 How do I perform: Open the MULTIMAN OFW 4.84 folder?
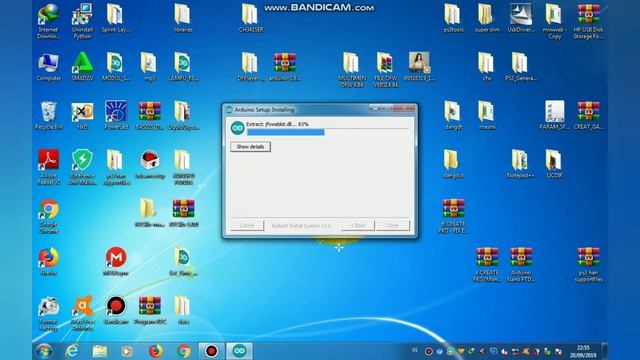(352, 70)
